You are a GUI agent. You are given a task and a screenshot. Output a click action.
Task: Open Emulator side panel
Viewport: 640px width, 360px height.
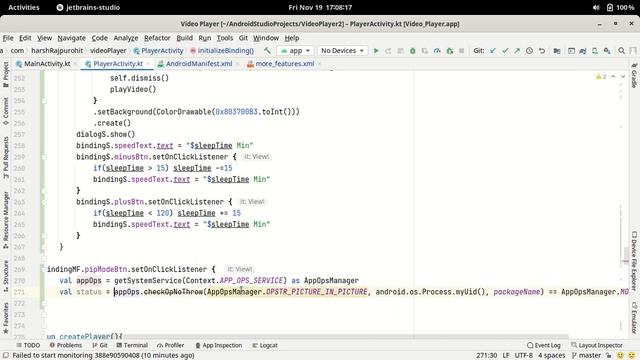(634, 318)
